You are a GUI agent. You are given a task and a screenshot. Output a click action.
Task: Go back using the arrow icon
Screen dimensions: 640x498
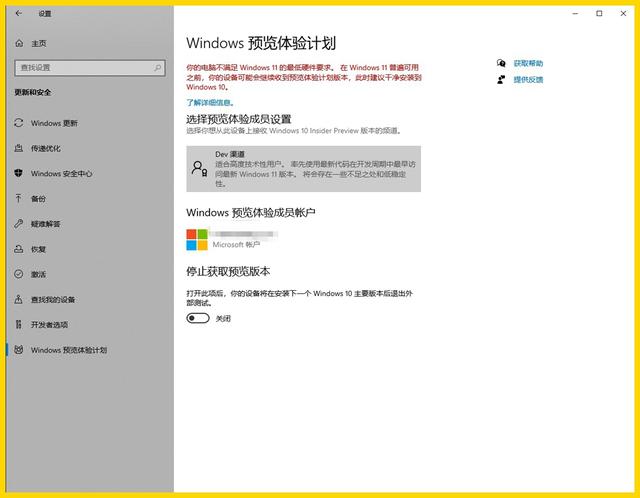19,13
